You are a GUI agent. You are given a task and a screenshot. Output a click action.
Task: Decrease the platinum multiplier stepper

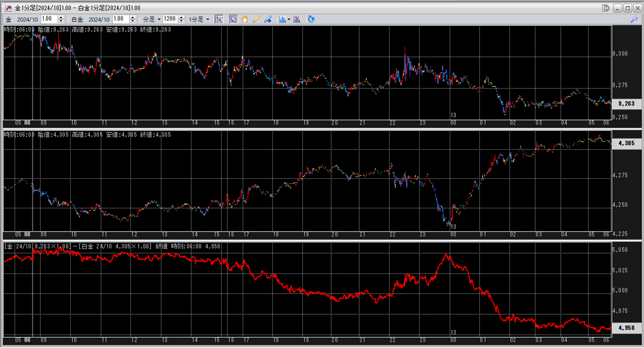coord(133,21)
